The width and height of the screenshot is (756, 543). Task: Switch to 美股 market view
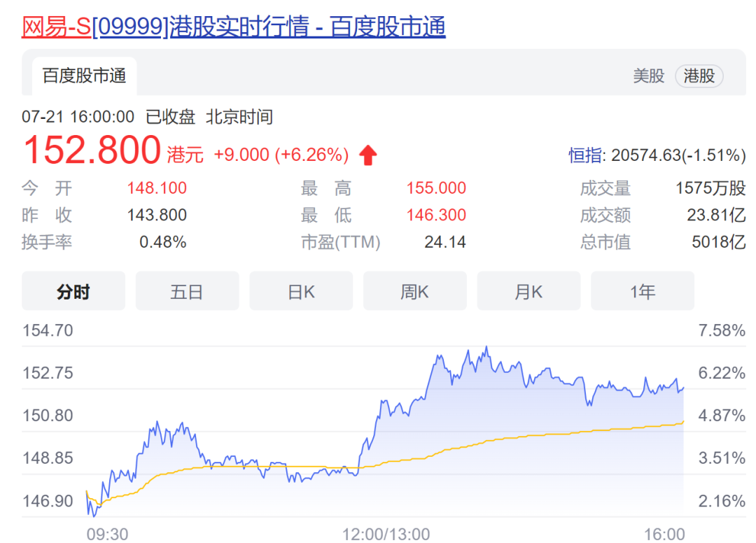648,76
